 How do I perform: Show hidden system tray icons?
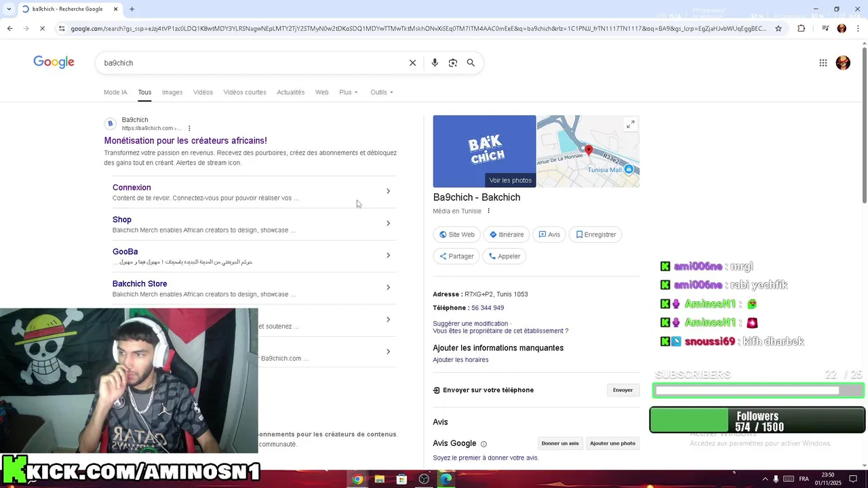coord(765,479)
